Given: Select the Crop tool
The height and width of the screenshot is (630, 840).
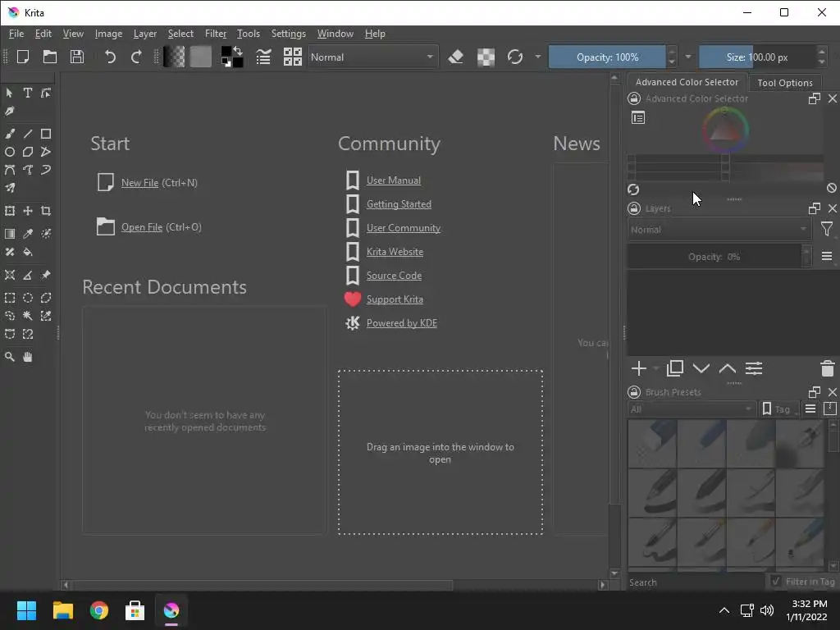Looking at the screenshot, I should (46, 211).
